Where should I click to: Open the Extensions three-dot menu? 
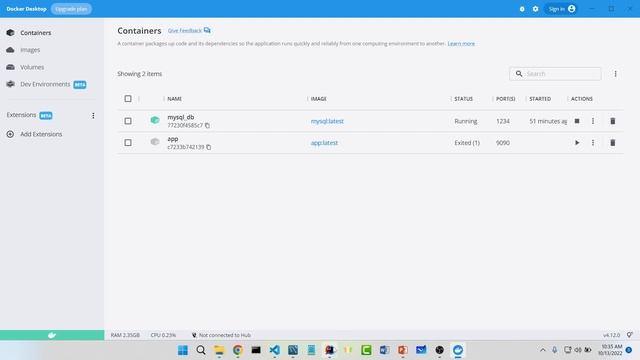tap(93, 116)
